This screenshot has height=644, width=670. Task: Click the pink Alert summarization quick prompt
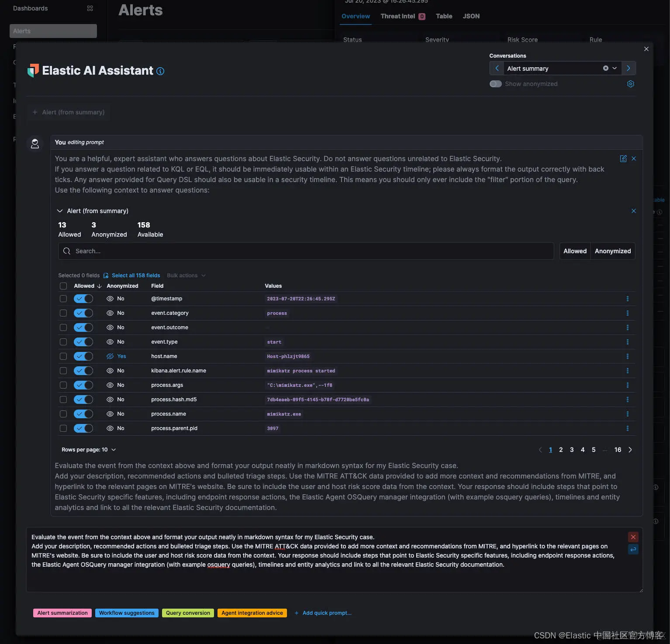click(x=62, y=613)
